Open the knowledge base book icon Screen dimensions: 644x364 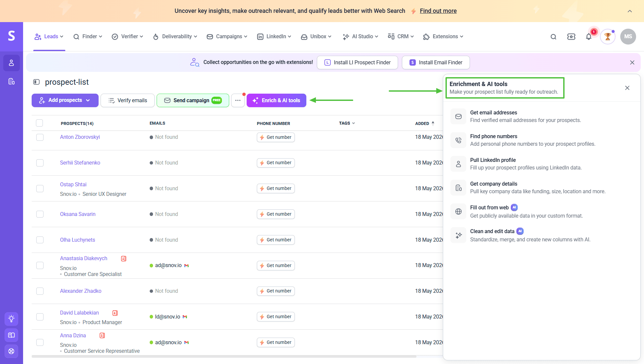point(12,335)
